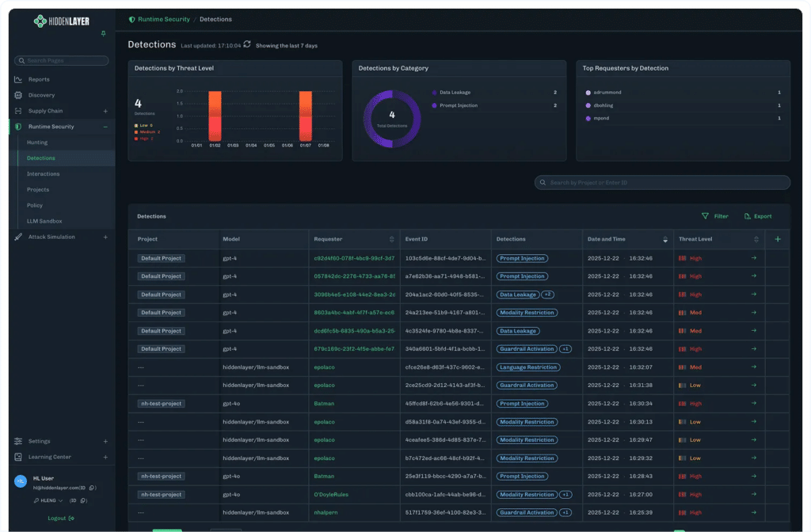The width and height of the screenshot is (811, 532).
Task: Click the Language Restriction detection tag
Action: tap(528, 367)
